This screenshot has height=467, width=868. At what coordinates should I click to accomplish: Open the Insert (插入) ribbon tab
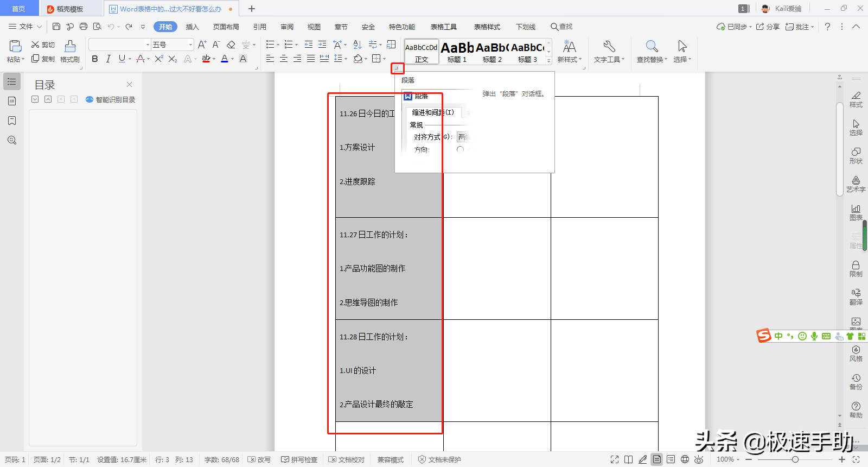click(193, 27)
